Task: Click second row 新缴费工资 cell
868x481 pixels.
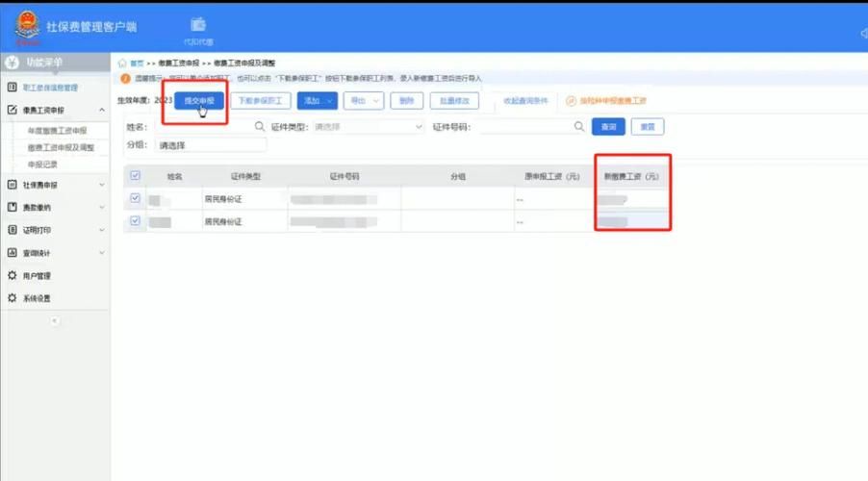Action: [631, 221]
